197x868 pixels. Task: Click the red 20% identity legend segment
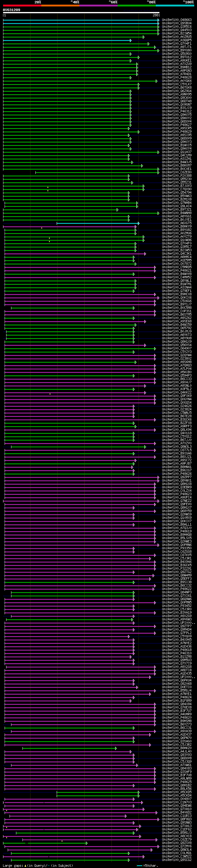tap(22, 6)
